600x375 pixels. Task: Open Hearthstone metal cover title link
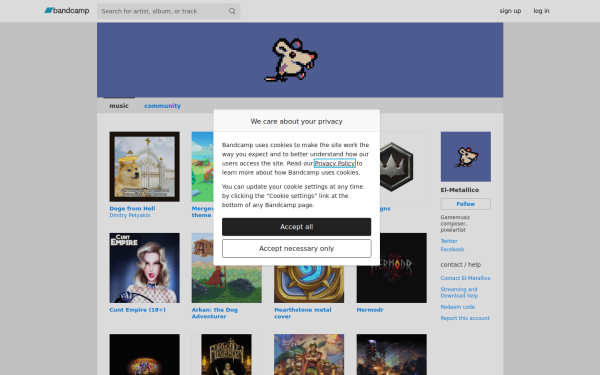(303, 313)
